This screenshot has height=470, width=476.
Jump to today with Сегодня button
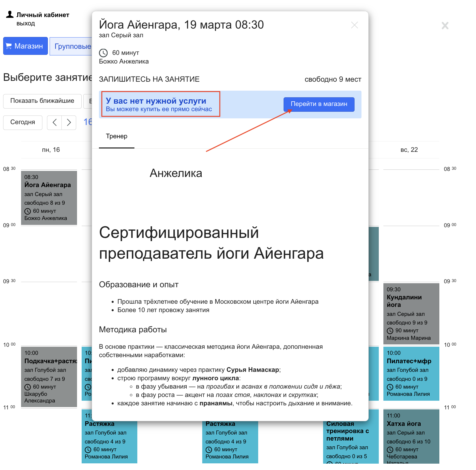(x=23, y=122)
